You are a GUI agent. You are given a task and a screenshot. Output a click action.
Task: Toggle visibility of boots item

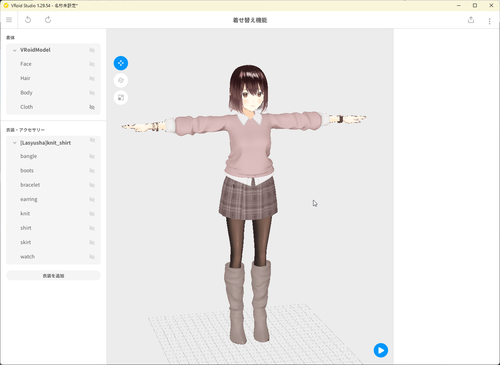coord(92,171)
